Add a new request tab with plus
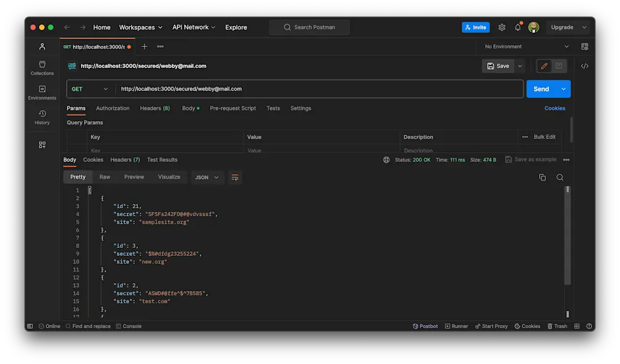The height and width of the screenshot is (364, 620). click(x=144, y=46)
